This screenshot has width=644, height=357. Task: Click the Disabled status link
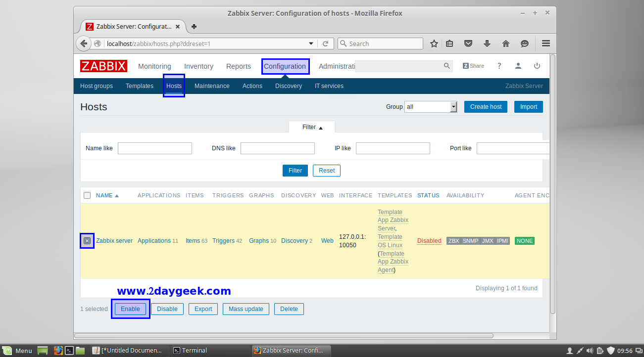pyautogui.click(x=429, y=241)
